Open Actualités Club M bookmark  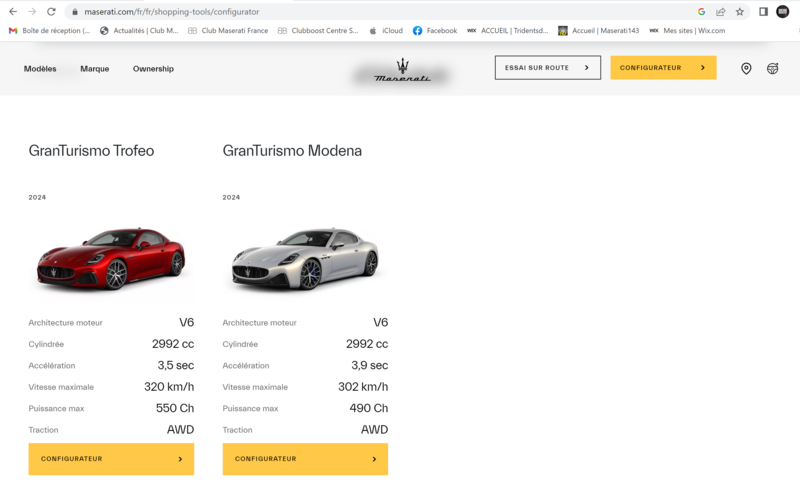pos(139,31)
